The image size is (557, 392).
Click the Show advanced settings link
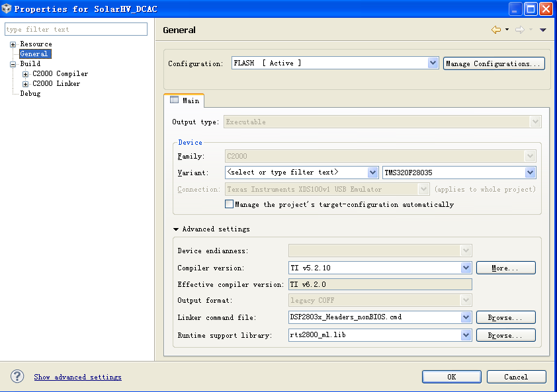[x=77, y=377]
